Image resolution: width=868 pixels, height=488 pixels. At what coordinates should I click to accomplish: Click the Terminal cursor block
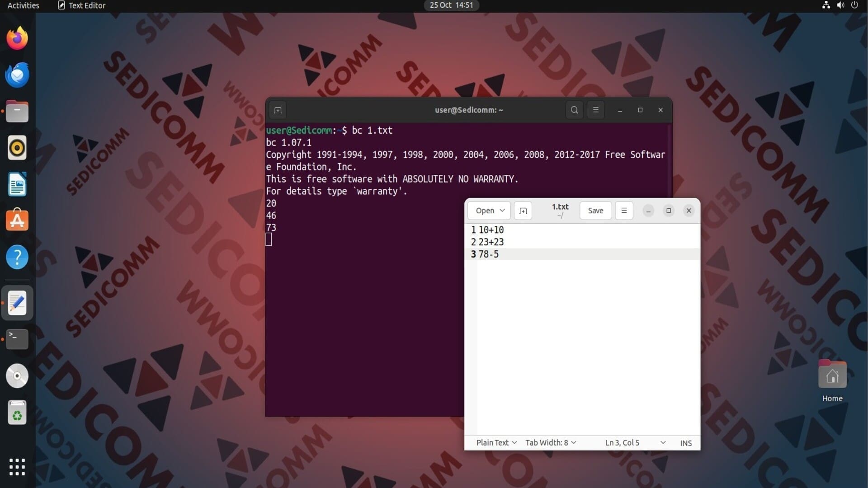click(x=269, y=239)
